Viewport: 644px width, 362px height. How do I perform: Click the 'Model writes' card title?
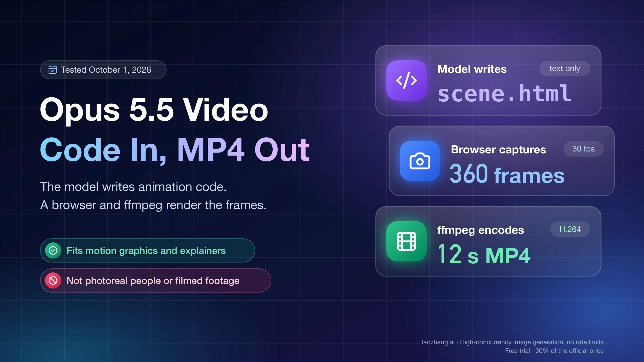coord(472,69)
